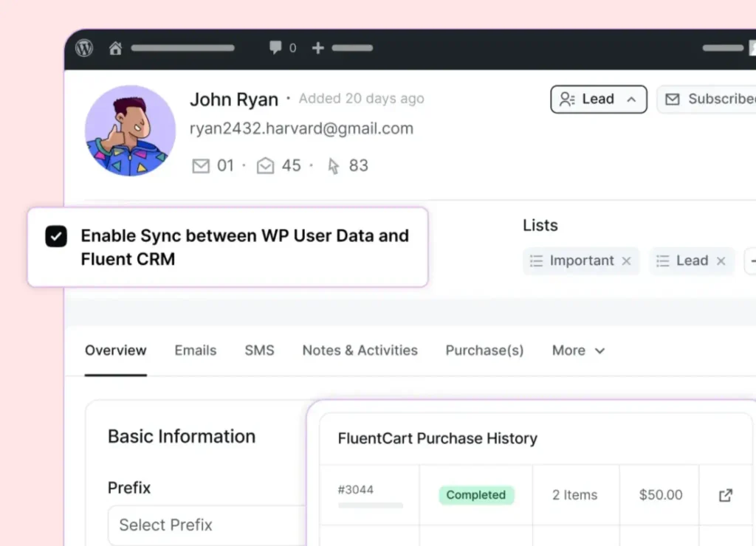This screenshot has width=756, height=546.
Task: Switch to the SMS tab
Action: 259,350
